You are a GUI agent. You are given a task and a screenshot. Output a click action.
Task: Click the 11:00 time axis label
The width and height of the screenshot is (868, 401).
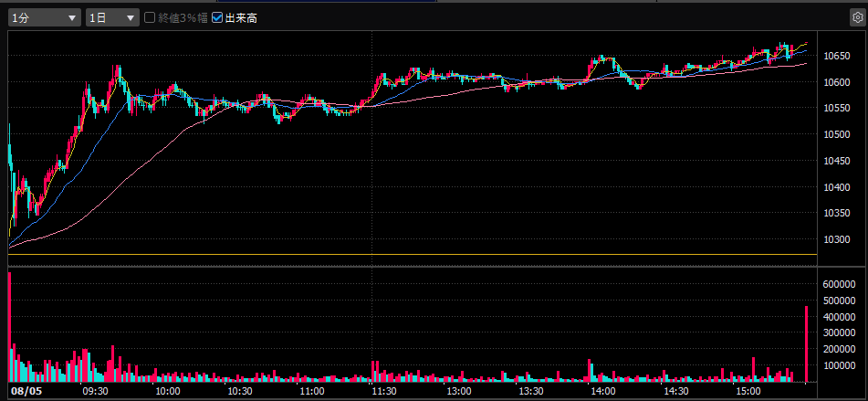pos(311,390)
